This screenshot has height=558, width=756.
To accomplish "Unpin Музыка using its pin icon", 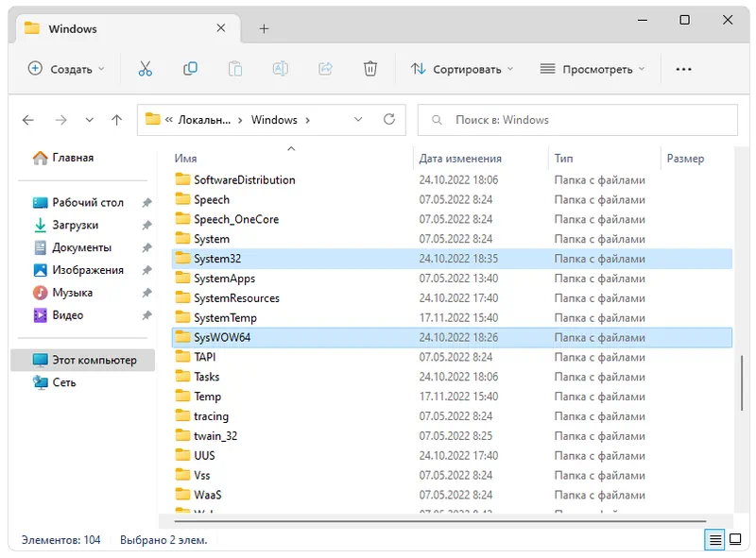I will click(x=147, y=293).
